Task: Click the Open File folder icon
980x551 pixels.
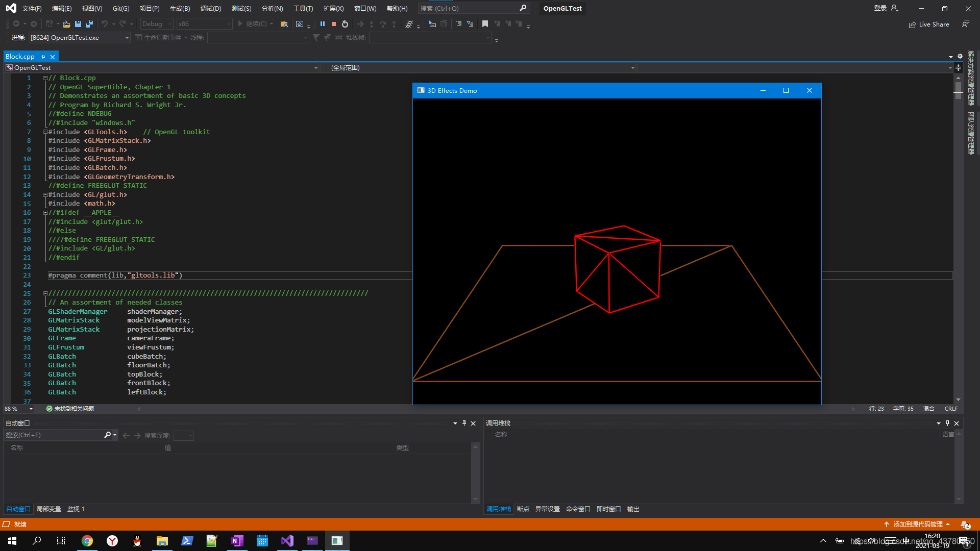Action: point(66,24)
